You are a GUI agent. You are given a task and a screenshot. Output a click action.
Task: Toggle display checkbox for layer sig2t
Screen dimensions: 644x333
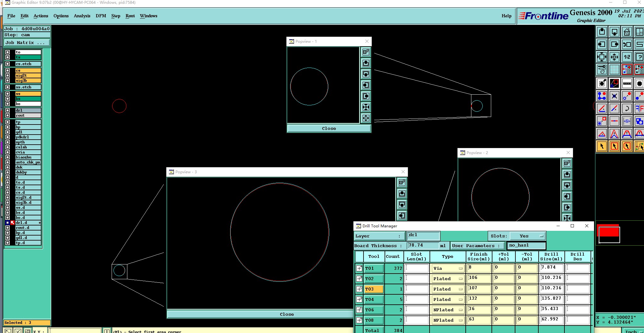click(8, 75)
